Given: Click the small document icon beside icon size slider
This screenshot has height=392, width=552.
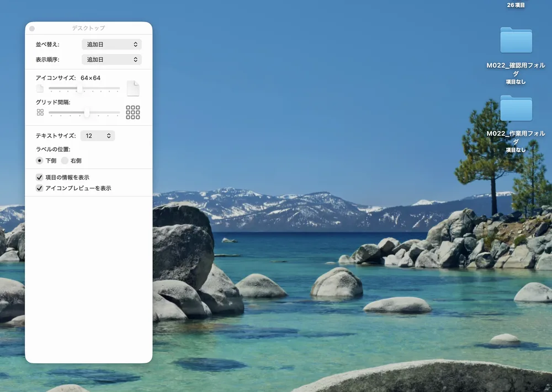Looking at the screenshot, I should pyautogui.click(x=40, y=88).
